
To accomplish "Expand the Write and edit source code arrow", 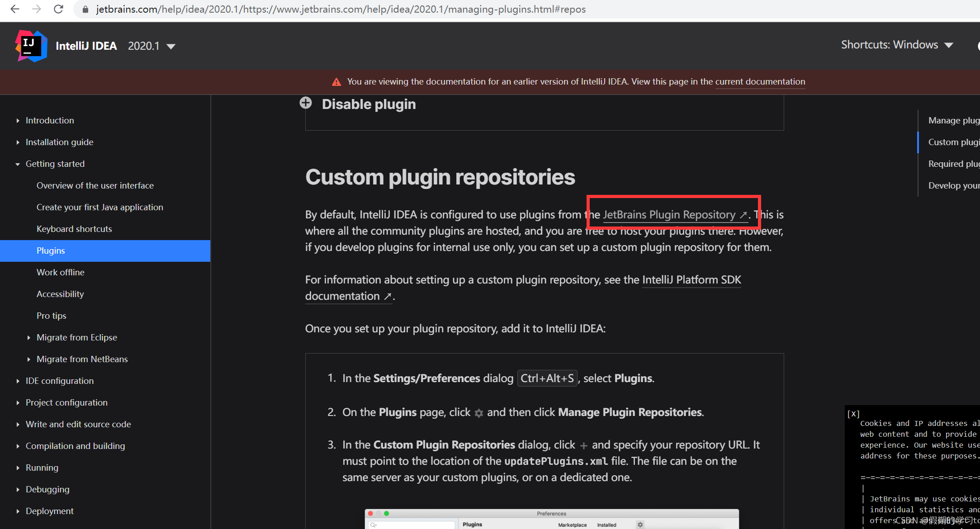I will pyautogui.click(x=18, y=425).
